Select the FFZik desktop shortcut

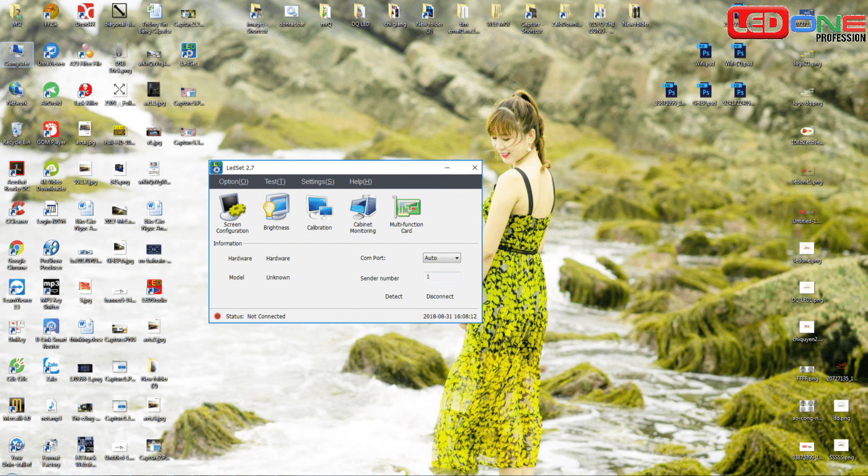tap(51, 16)
